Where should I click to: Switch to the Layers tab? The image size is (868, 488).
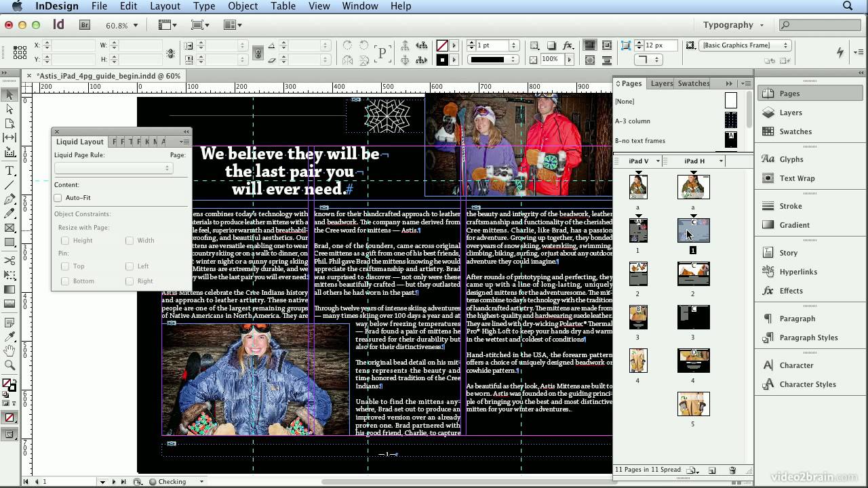coord(662,83)
